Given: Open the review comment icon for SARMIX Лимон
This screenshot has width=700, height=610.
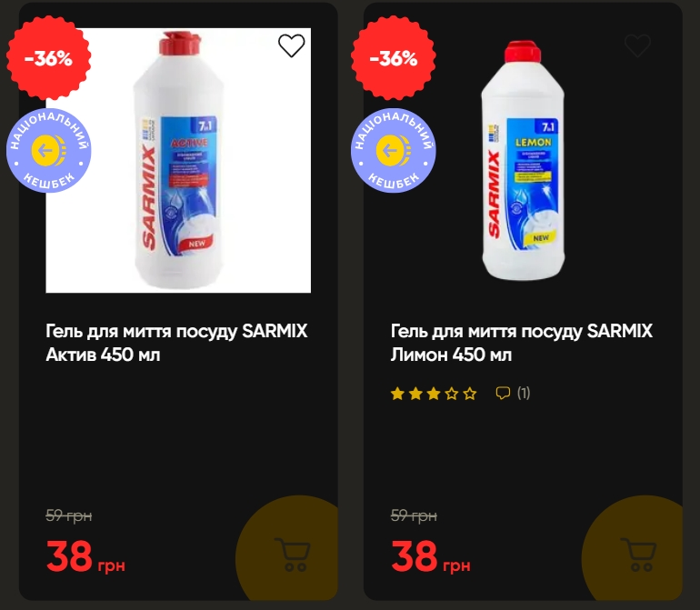Looking at the screenshot, I should (503, 394).
